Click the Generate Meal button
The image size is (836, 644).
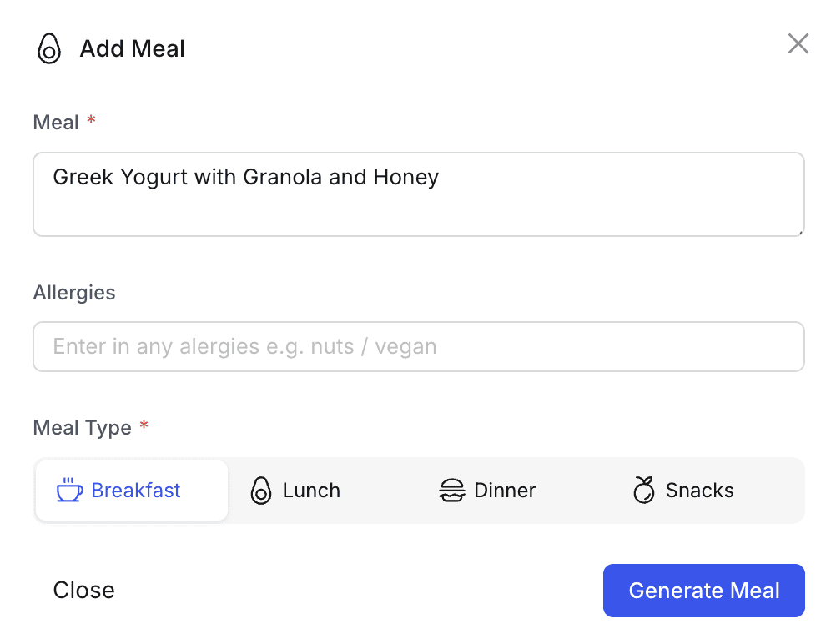tap(703, 591)
